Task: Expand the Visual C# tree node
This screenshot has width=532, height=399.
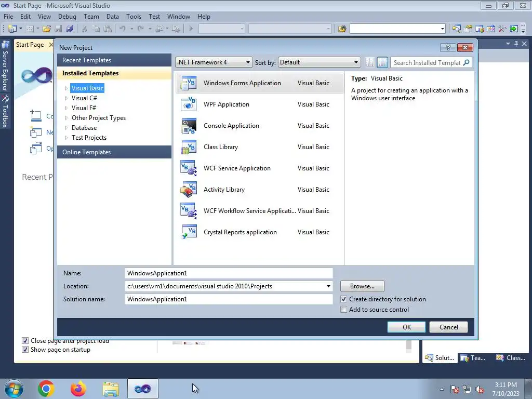Action: coord(66,98)
